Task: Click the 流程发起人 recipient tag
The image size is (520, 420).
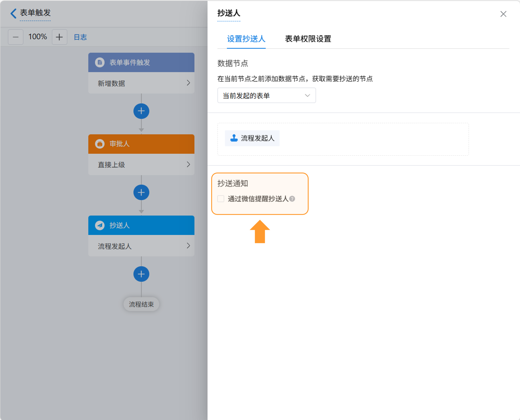Action: point(252,138)
